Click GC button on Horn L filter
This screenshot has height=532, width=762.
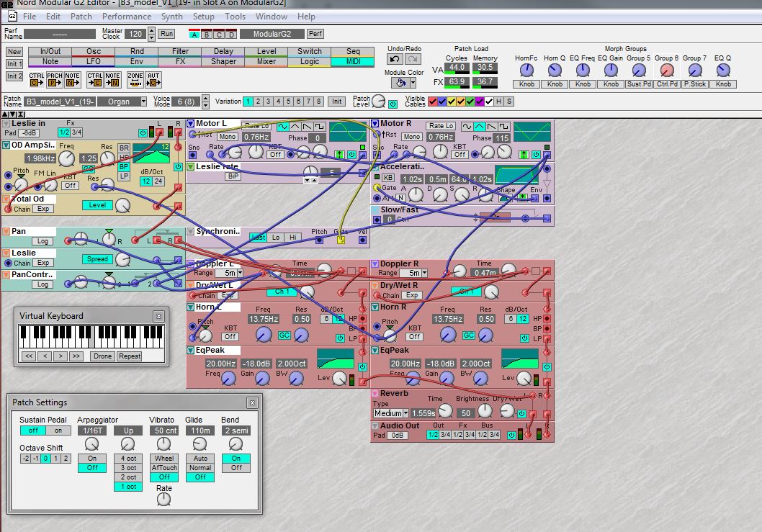pos(284,335)
